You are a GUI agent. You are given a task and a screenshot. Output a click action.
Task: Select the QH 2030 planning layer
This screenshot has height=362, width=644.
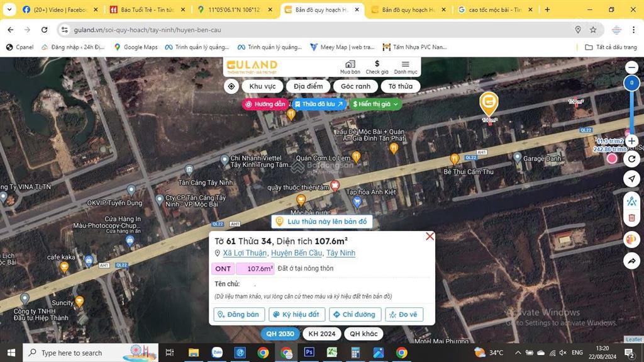click(x=280, y=334)
